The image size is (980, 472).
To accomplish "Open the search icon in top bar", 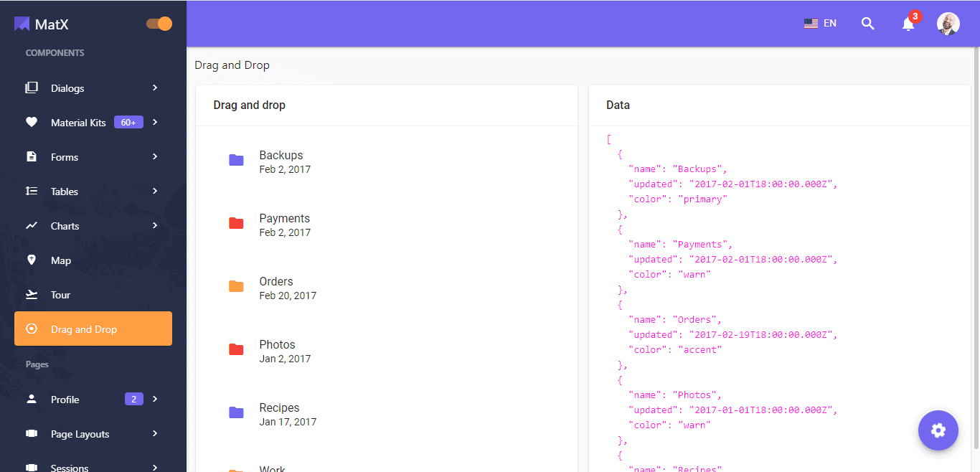I will coord(867,24).
